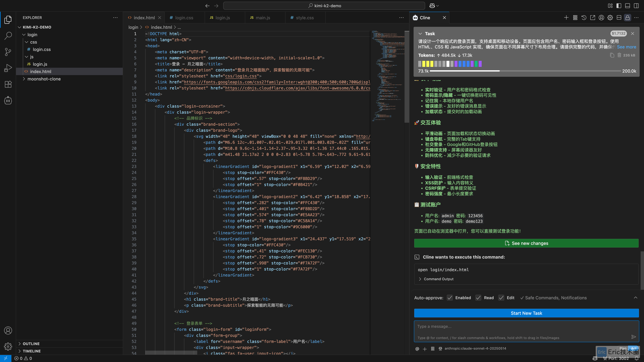Collapse the Task header chevron
This screenshot has height=362, width=644.
(420, 34)
